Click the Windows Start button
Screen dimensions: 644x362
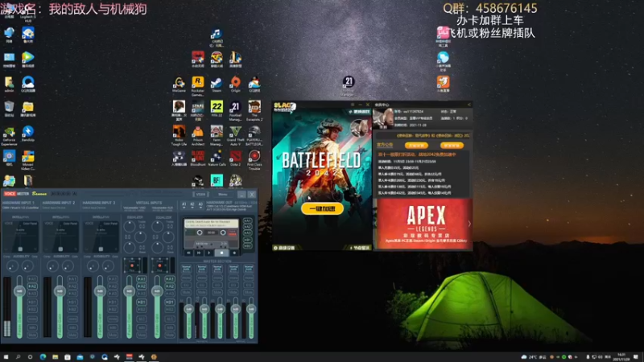6,357
